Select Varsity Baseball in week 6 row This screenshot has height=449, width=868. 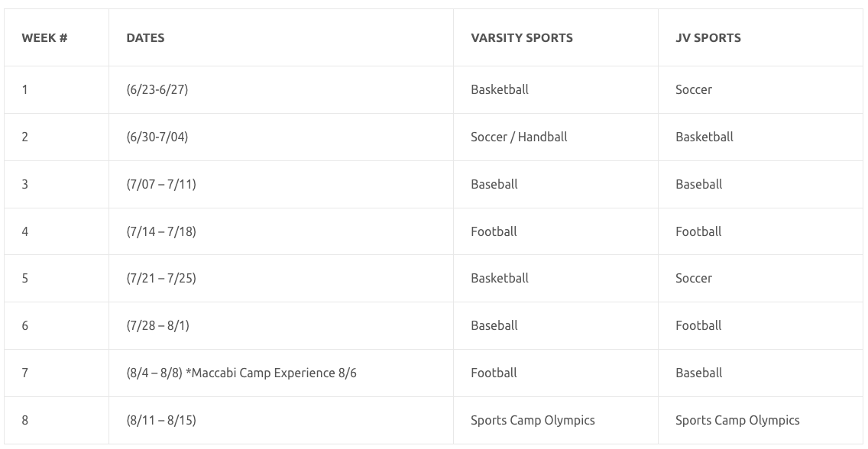[494, 326]
